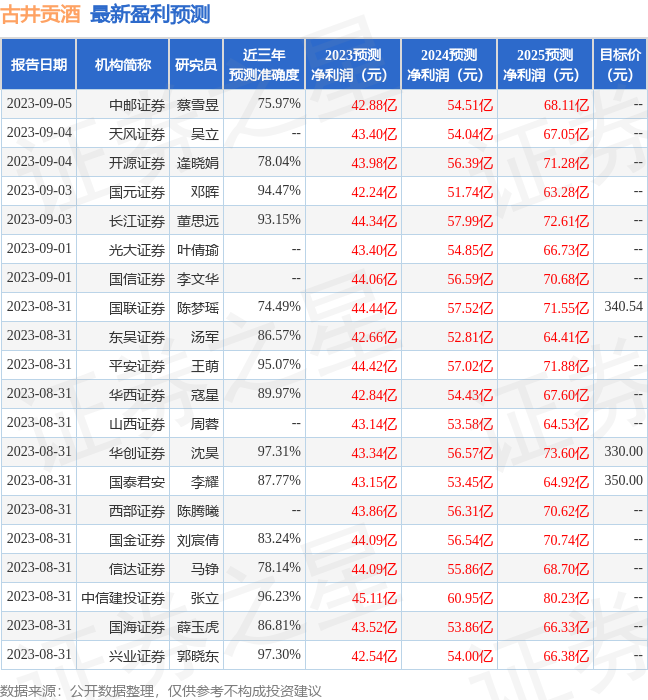Click the 研究员 column header

click(196, 64)
